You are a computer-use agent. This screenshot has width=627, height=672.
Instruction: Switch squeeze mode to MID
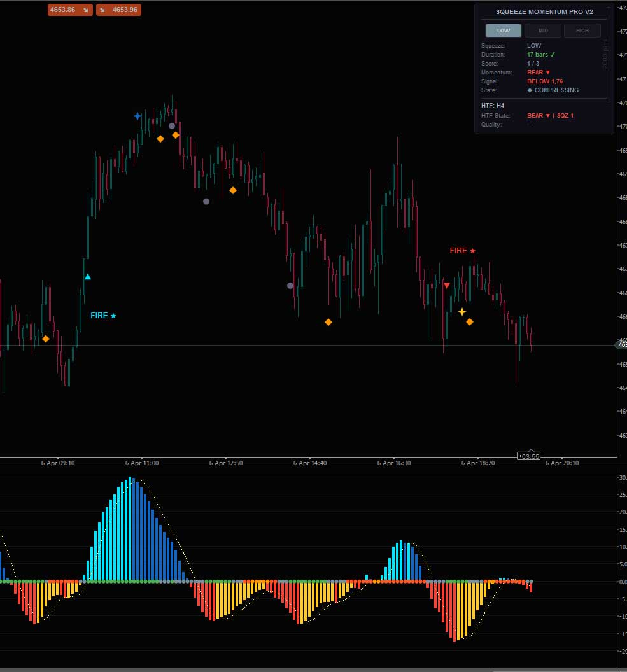coord(543,31)
